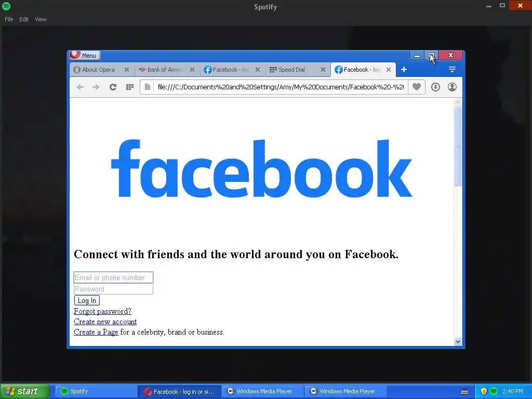Image resolution: width=532 pixels, height=399 pixels.
Task: Open the Opera Menu button
Action: 85,55
